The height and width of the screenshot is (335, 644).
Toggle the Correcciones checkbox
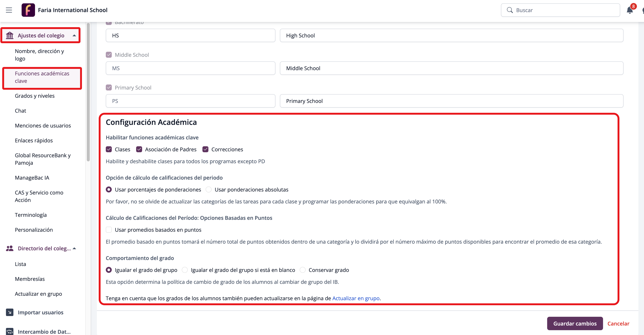point(205,149)
